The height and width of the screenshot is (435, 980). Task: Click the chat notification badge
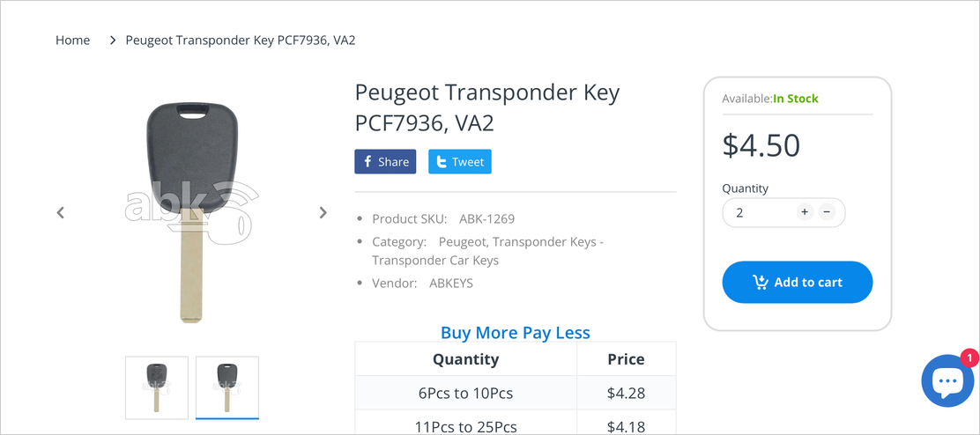click(969, 358)
